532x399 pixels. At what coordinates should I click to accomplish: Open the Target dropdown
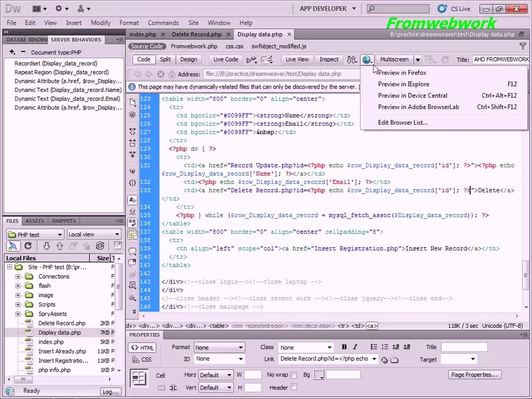(458, 359)
